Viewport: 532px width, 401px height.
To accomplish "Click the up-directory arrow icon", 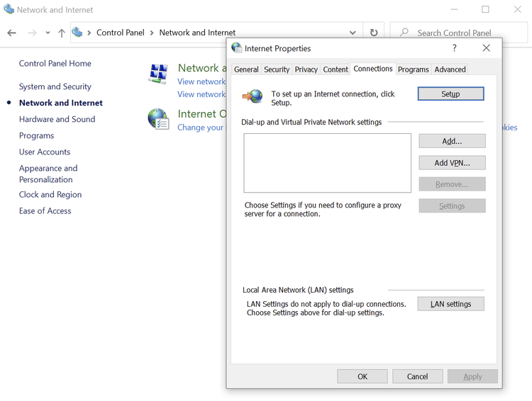I will pos(62,33).
